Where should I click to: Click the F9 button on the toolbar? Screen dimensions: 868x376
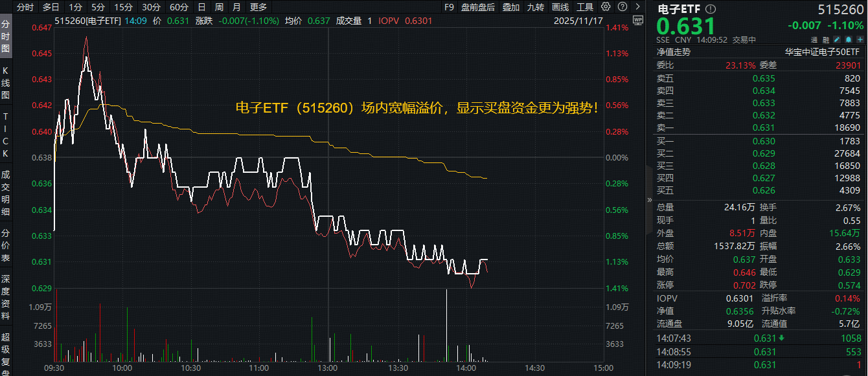(450, 7)
